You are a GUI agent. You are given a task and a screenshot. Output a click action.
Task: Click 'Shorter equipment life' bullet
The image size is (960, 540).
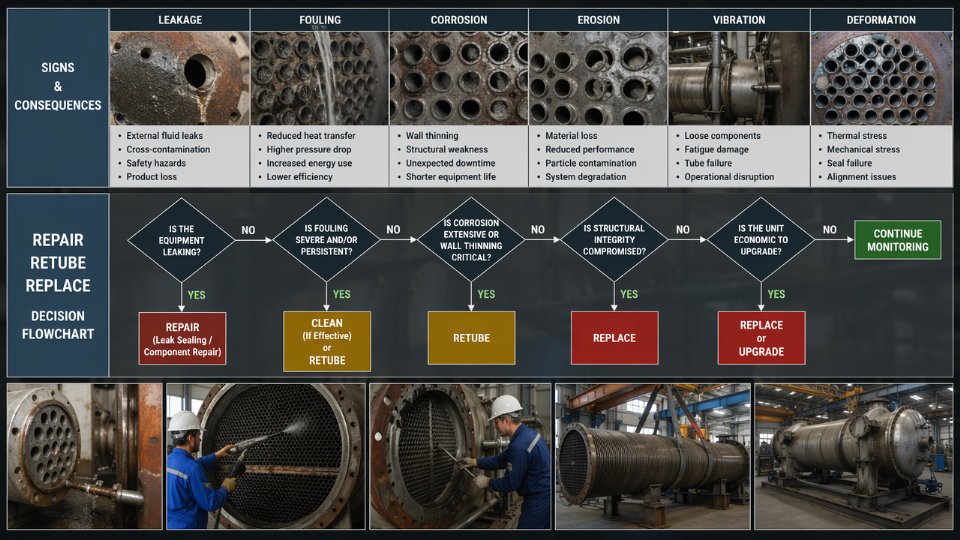[x=451, y=176]
